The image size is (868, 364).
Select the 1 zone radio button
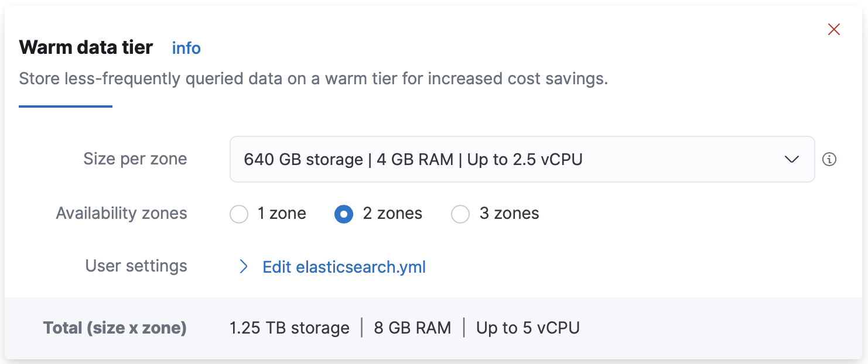(x=239, y=214)
